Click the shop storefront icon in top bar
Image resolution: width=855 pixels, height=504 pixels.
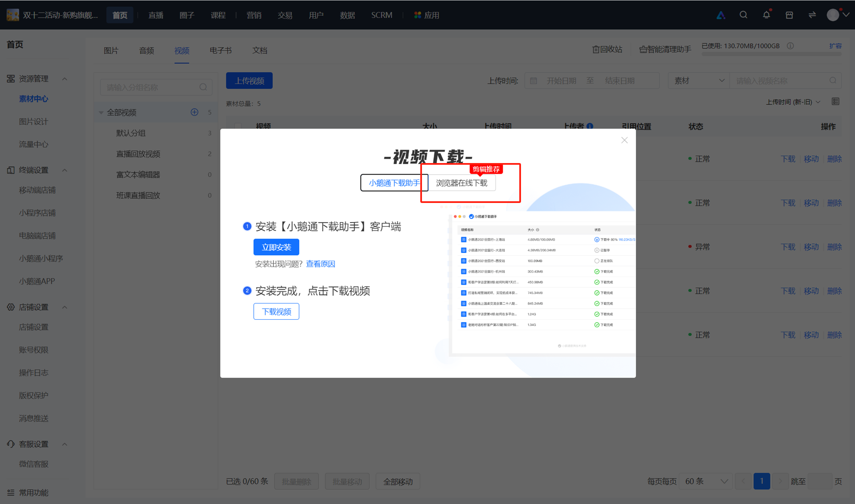tap(789, 15)
